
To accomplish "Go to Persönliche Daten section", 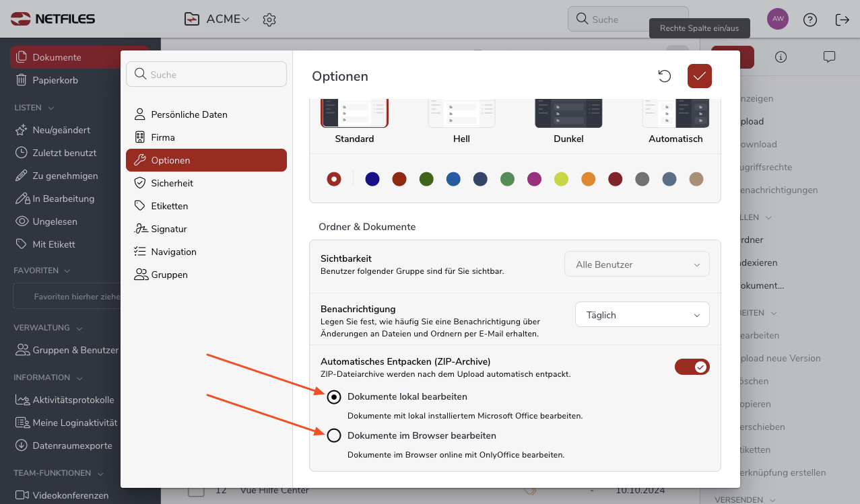I will 189,114.
